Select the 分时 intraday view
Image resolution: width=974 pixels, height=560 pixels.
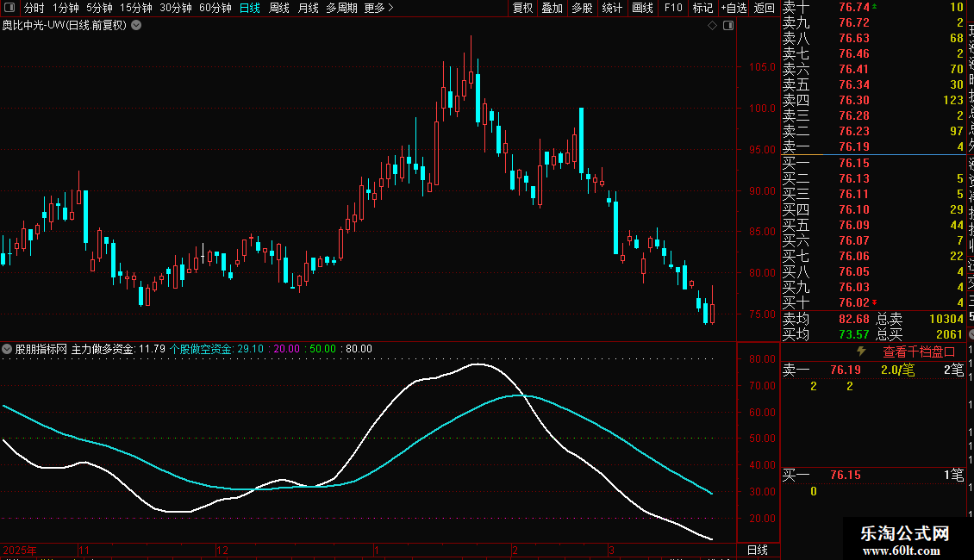pos(34,8)
